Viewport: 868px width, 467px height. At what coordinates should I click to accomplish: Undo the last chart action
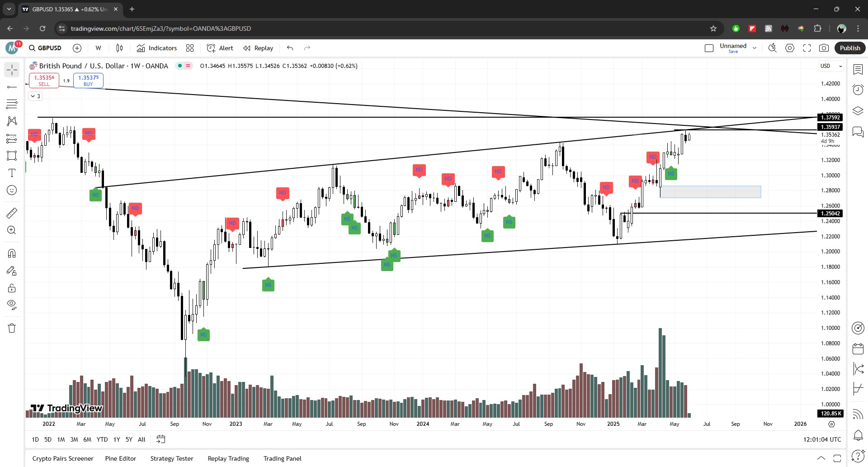[x=290, y=48]
